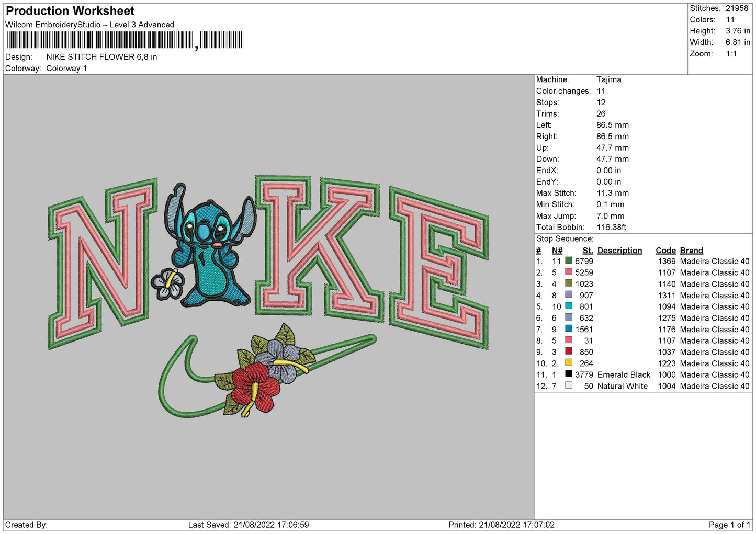756x534 pixels.
Task: Click the Emerald Black description
Action: (624, 375)
